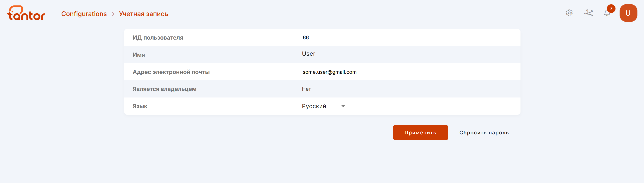
Task: Go to Configurations breadcrumb
Action: 84,14
